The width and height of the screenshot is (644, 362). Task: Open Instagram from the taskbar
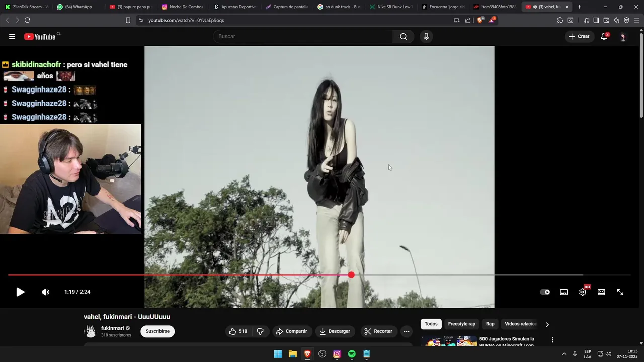(337, 354)
